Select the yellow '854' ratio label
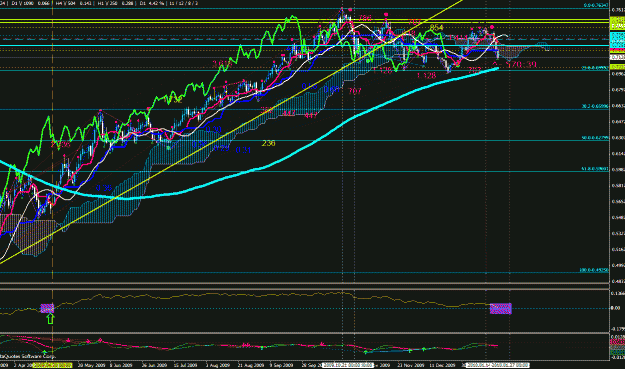This screenshot has height=369, width=625. [x=436, y=27]
